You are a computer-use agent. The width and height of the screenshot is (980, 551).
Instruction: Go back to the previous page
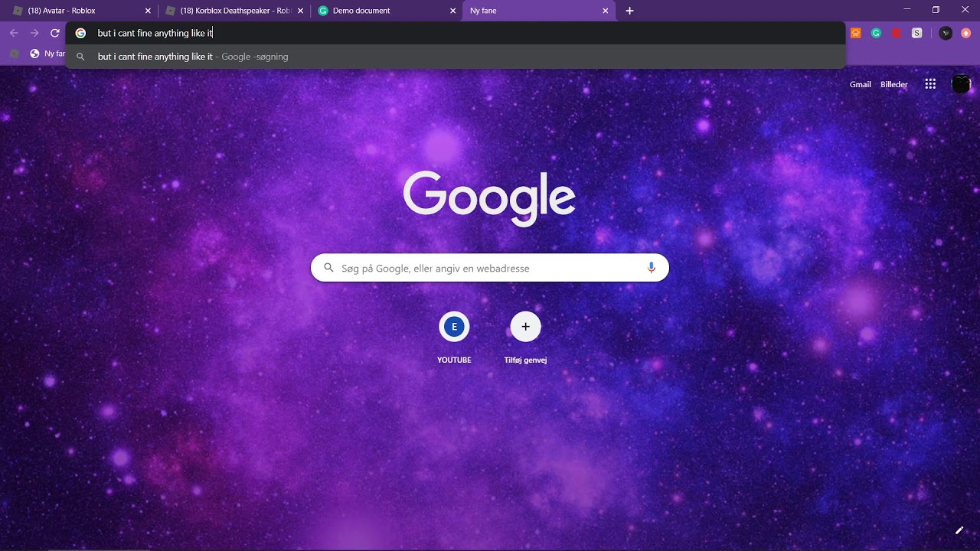pyautogui.click(x=14, y=33)
